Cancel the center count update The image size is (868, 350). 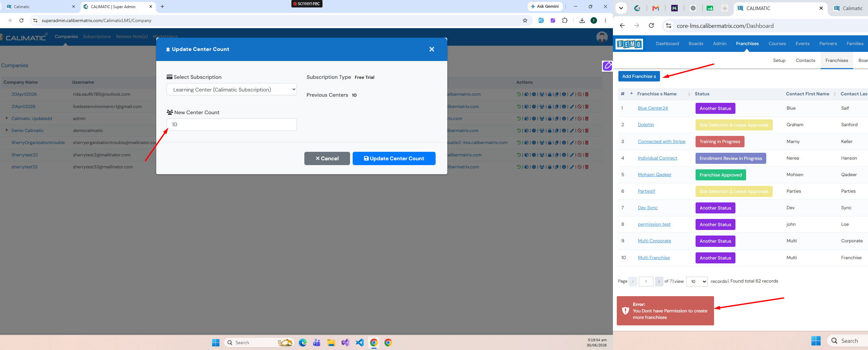coord(327,159)
